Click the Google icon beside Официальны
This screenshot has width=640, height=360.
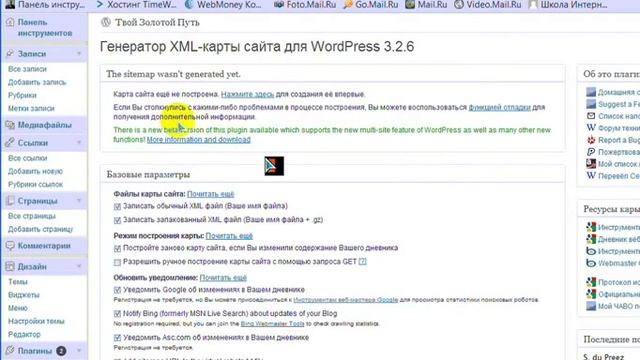point(591,294)
